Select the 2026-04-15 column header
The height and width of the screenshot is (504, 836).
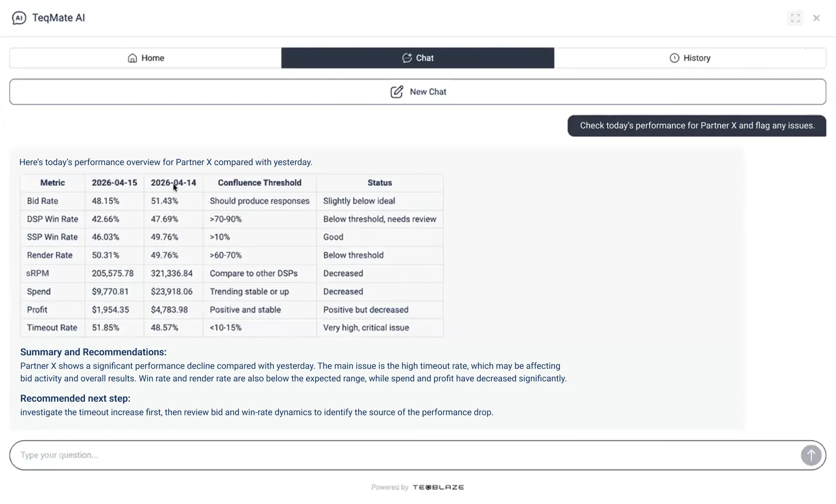click(x=114, y=182)
